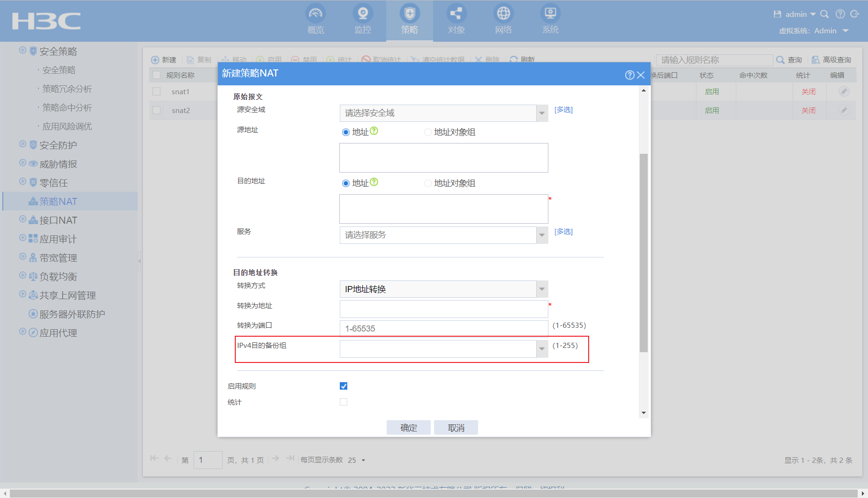Click the 取消 cancel button

tap(456, 428)
